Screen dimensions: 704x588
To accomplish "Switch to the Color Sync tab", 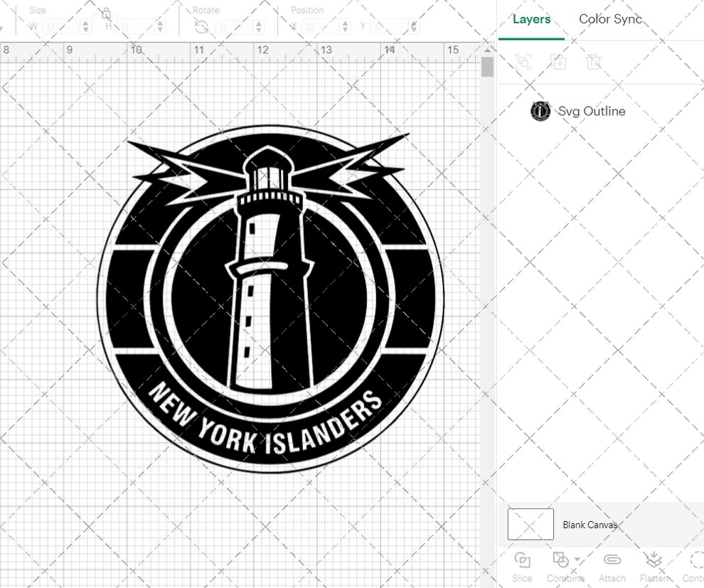I will 610,19.
